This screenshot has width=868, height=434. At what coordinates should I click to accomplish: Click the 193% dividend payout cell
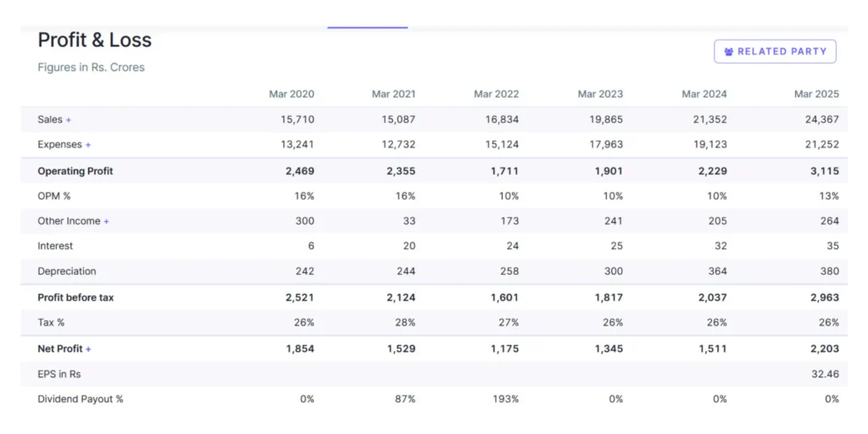coord(504,398)
